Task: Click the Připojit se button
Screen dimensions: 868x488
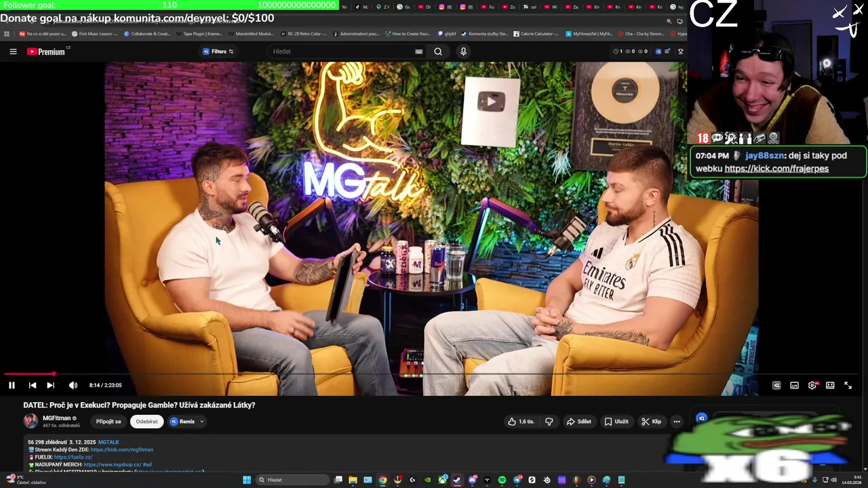Action: coord(108,422)
